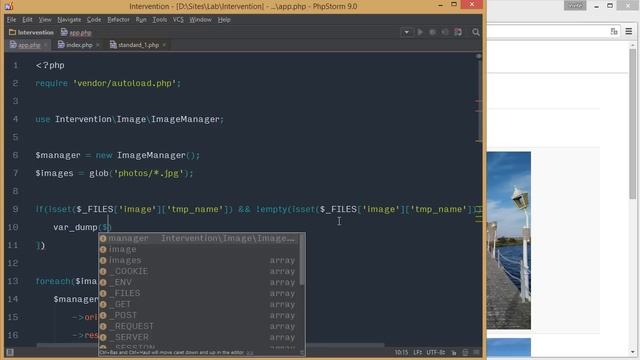Image resolution: width=640 pixels, height=360 pixels.
Task: Choose the _GET completion suggestion
Action: click(x=199, y=304)
